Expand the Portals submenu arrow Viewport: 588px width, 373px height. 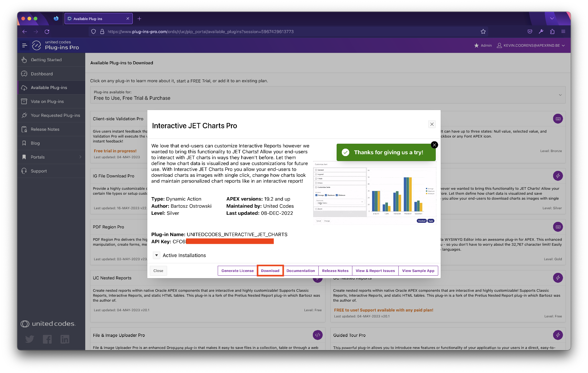pos(80,157)
